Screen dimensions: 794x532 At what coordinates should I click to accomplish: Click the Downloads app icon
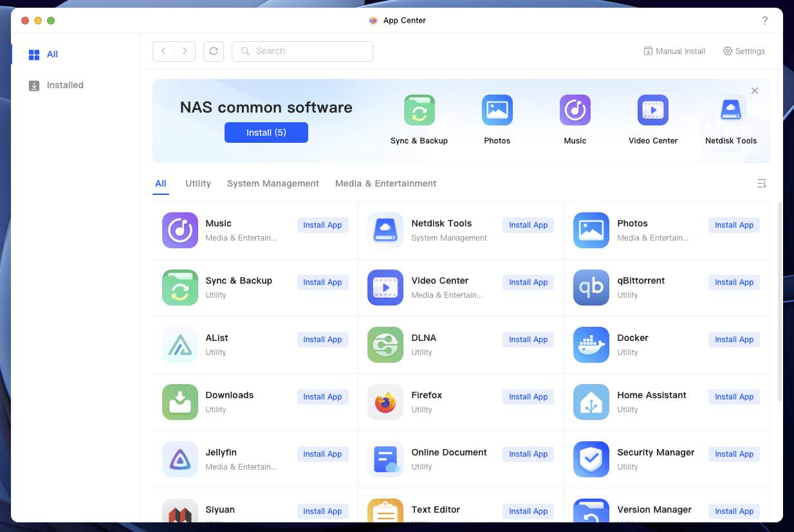coord(180,402)
